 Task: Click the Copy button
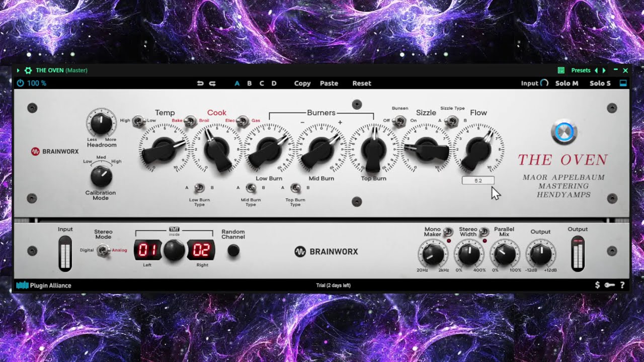pyautogui.click(x=302, y=83)
